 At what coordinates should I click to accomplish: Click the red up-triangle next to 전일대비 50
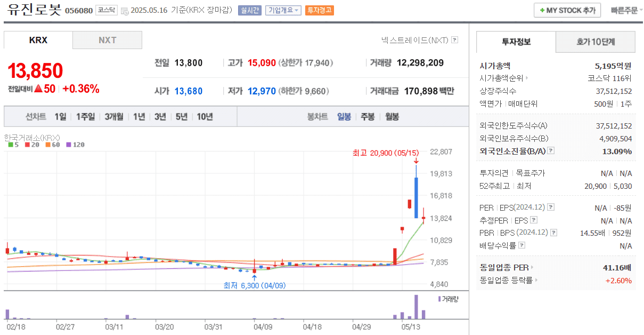tap(38, 89)
